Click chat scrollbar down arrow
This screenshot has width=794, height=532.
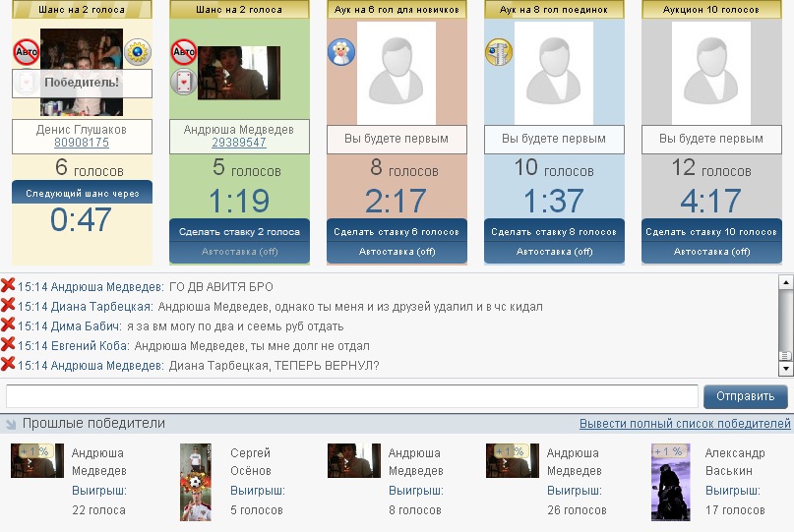coord(785,369)
